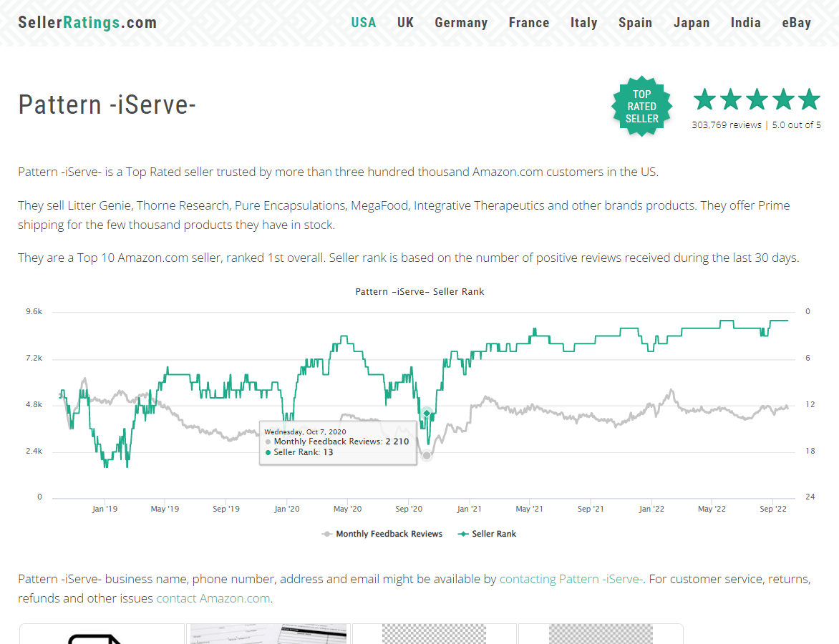
Task: Open the second thumbnail showing documents
Action: pos(268,634)
